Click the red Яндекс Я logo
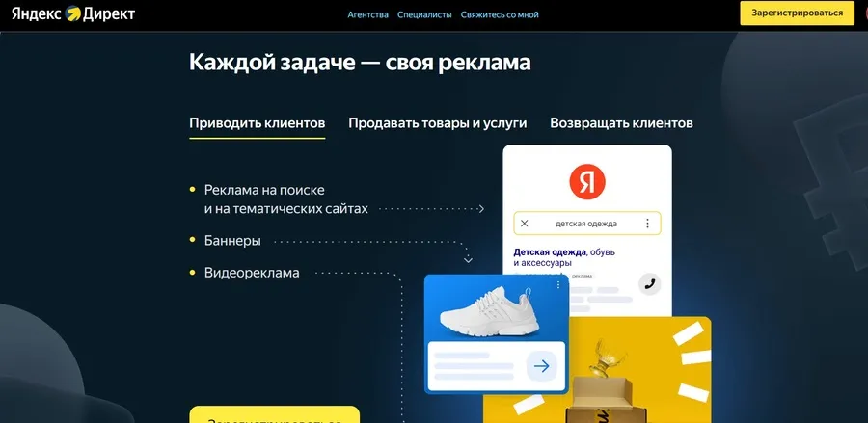The image size is (868, 423). (587, 182)
